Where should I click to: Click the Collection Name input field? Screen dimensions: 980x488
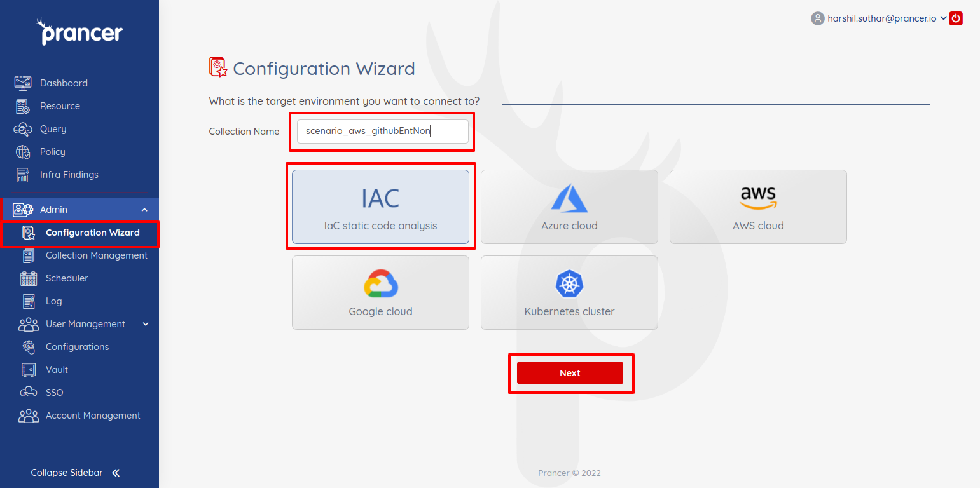(x=383, y=132)
